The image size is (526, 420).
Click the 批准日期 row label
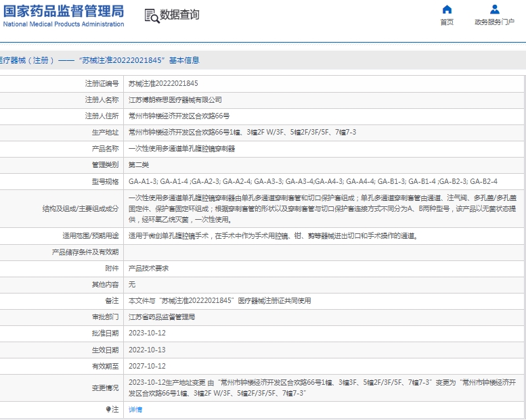point(106,333)
